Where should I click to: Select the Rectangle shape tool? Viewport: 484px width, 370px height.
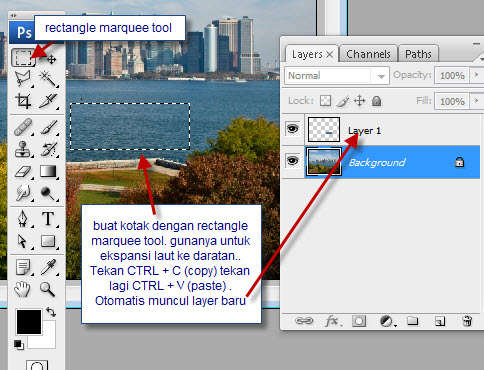48,241
